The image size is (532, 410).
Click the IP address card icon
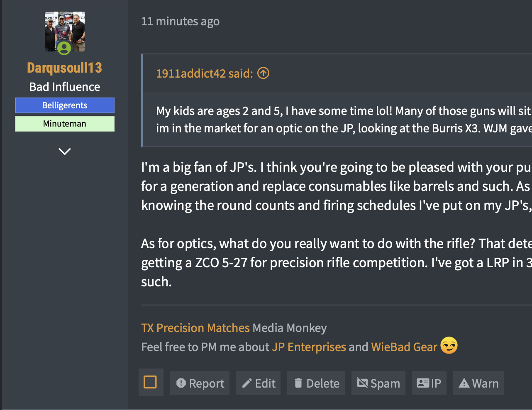(x=423, y=383)
